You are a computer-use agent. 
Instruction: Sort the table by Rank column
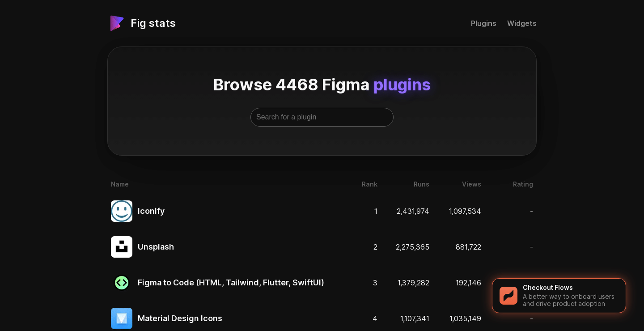click(x=369, y=184)
